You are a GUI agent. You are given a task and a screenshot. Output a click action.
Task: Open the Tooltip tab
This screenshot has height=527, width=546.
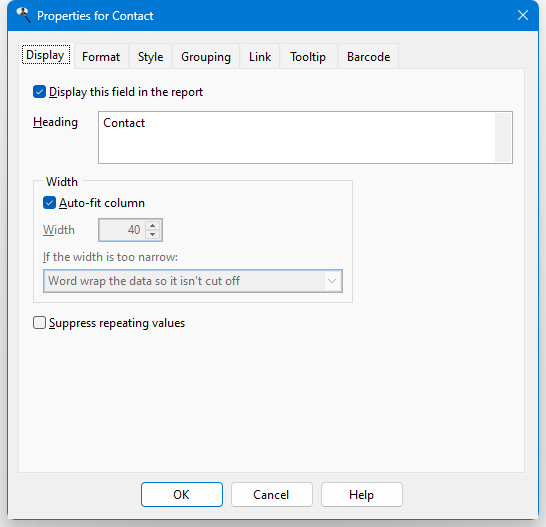[x=308, y=56]
